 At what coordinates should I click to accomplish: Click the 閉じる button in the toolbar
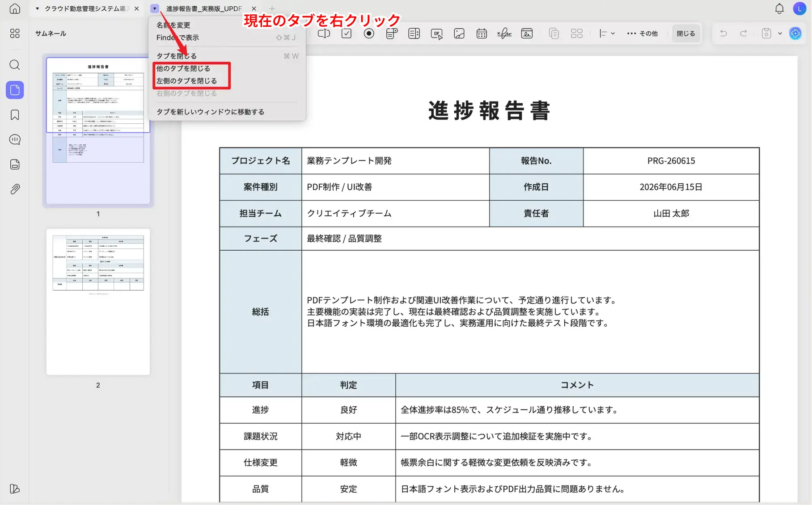[x=685, y=34]
